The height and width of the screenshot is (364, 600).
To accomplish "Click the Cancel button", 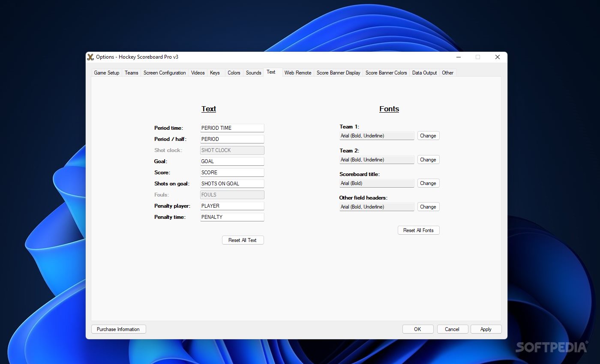I will click(x=452, y=329).
